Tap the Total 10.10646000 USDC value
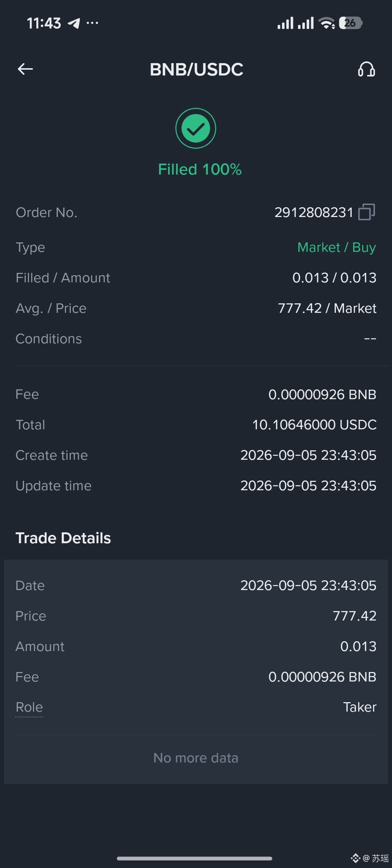Viewport: 392px width, 868px height. pyautogui.click(x=314, y=425)
